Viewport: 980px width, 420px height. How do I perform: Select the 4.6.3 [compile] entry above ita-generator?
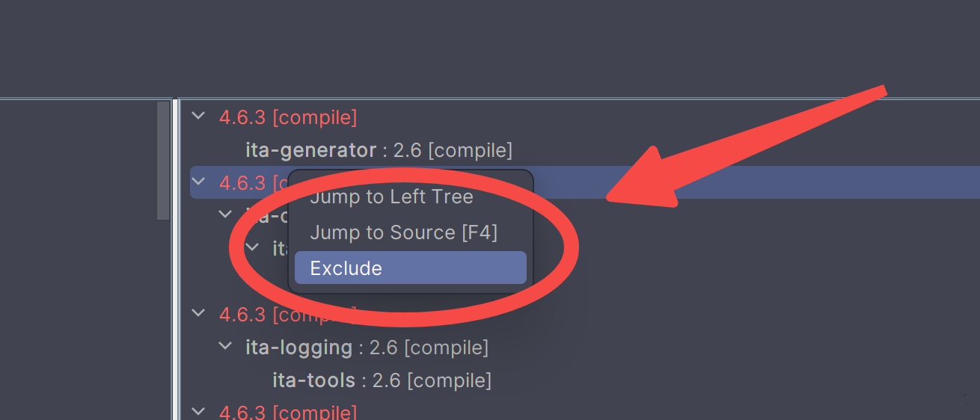pyautogui.click(x=287, y=117)
